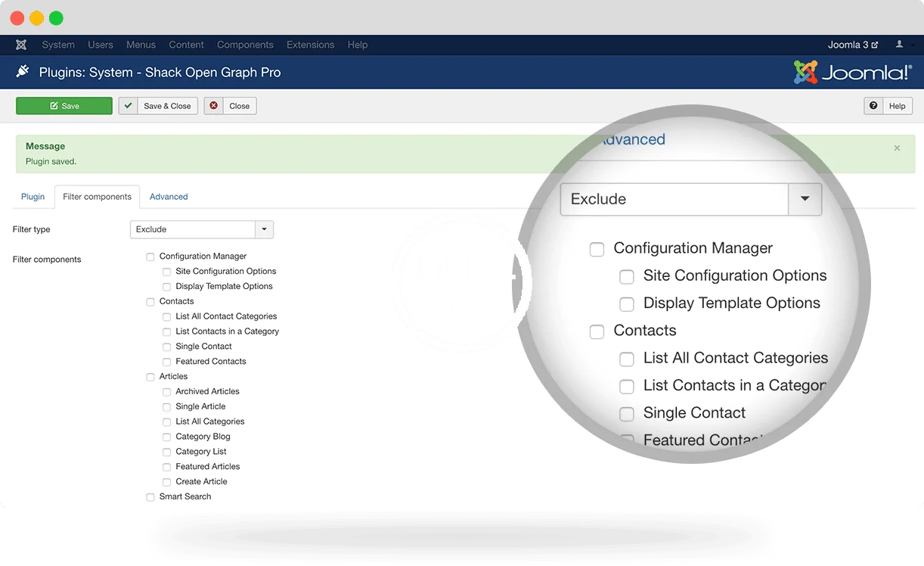Click the Filter type label
Image resolution: width=924 pixels, height=566 pixels.
32,229
